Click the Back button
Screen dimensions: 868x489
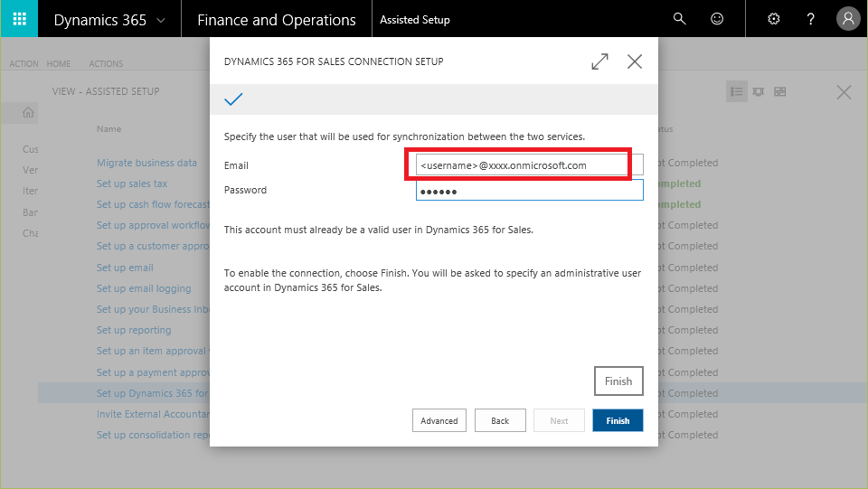pyautogui.click(x=500, y=420)
